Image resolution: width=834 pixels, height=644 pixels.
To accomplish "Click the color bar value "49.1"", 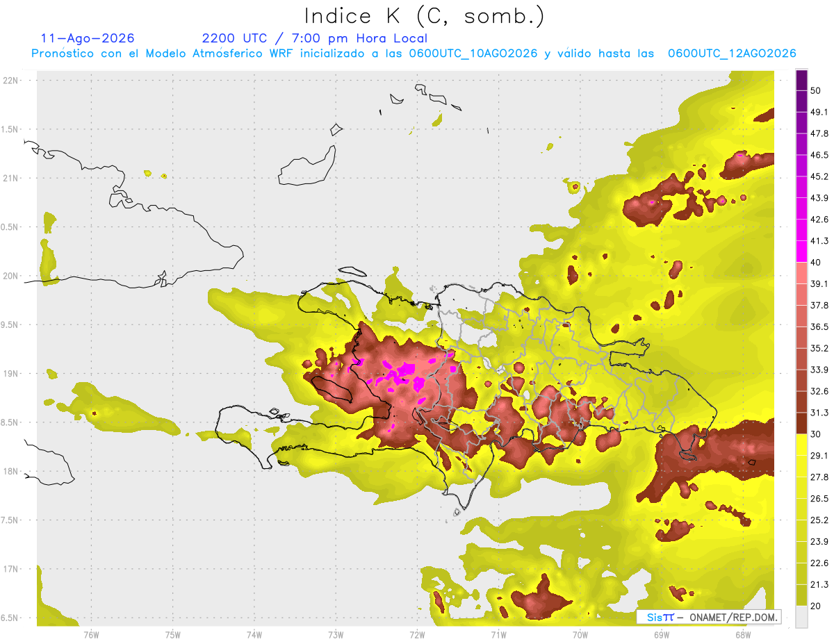I will (819, 112).
